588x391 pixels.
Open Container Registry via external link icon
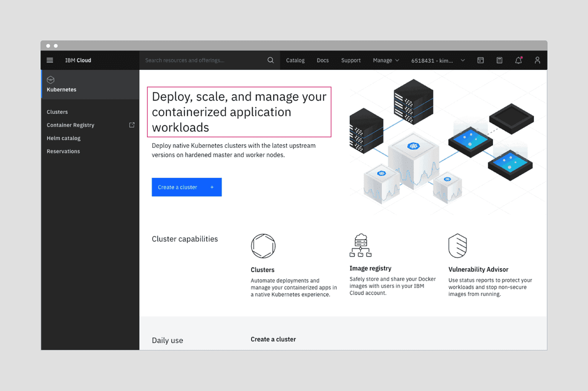[x=132, y=124]
